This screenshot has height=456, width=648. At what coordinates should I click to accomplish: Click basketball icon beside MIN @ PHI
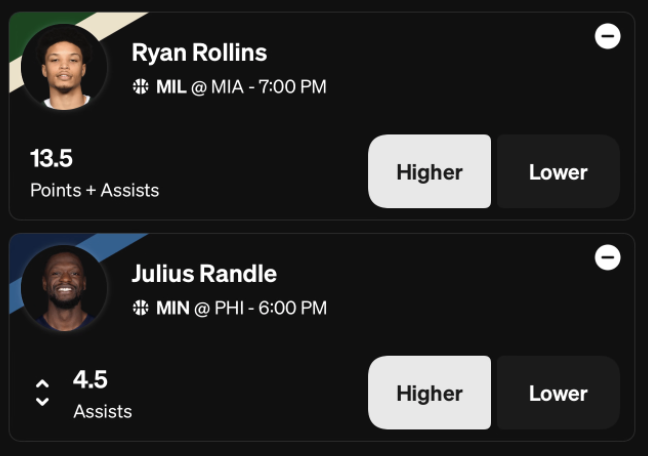(141, 308)
